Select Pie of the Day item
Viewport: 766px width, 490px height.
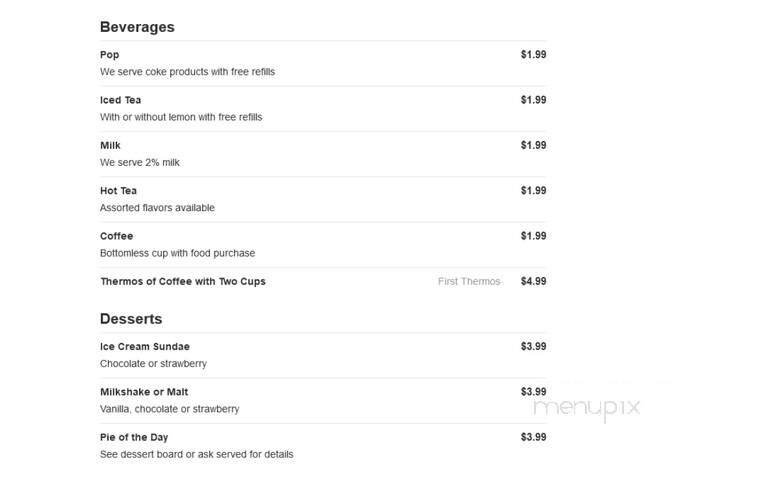coord(323,446)
